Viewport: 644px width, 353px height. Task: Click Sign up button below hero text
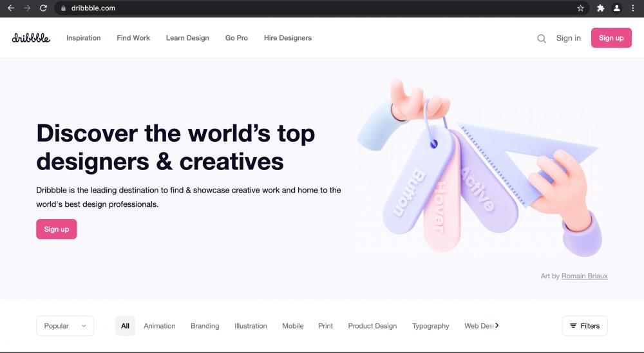pos(56,229)
